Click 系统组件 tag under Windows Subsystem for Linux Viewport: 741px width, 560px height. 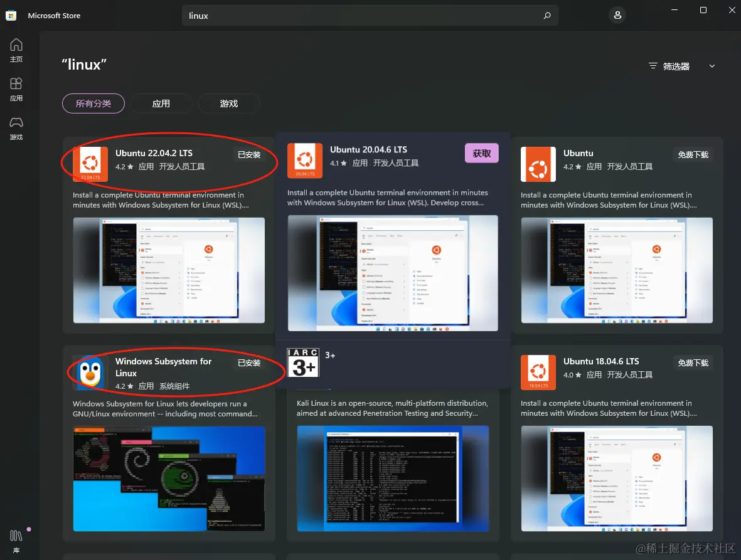(x=174, y=386)
